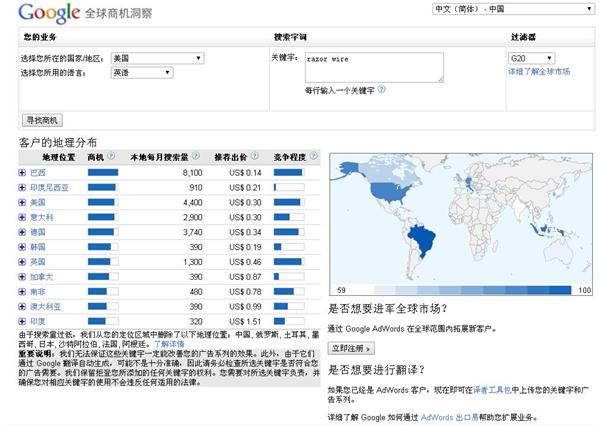Select the 8,100 search volume cell

click(x=192, y=173)
